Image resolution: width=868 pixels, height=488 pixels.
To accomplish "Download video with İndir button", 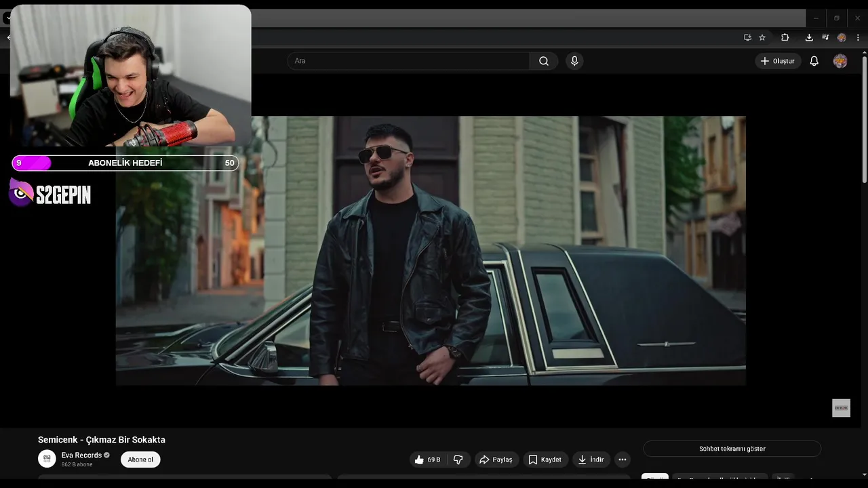I will click(591, 460).
